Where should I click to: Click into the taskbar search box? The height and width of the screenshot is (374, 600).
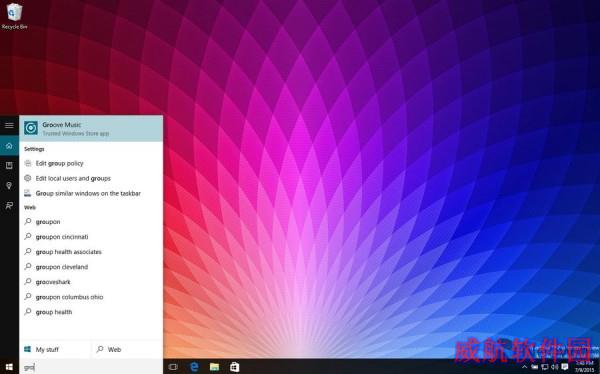pyautogui.click(x=91, y=367)
